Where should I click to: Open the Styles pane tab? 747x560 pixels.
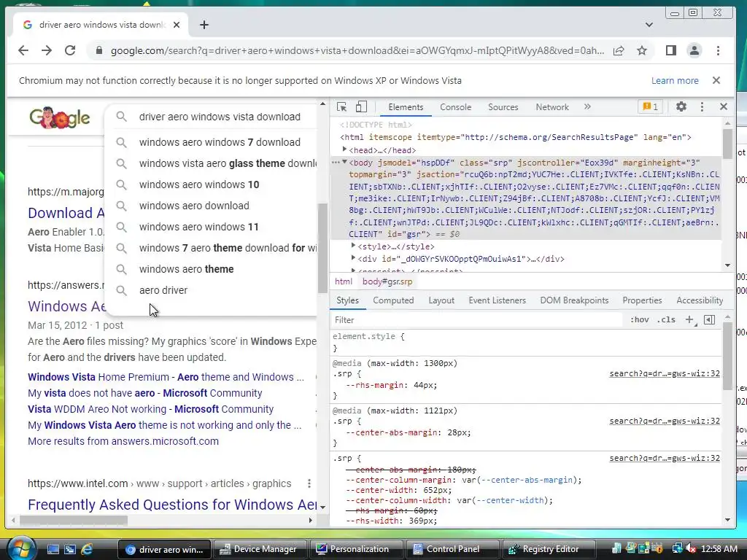pyautogui.click(x=347, y=300)
